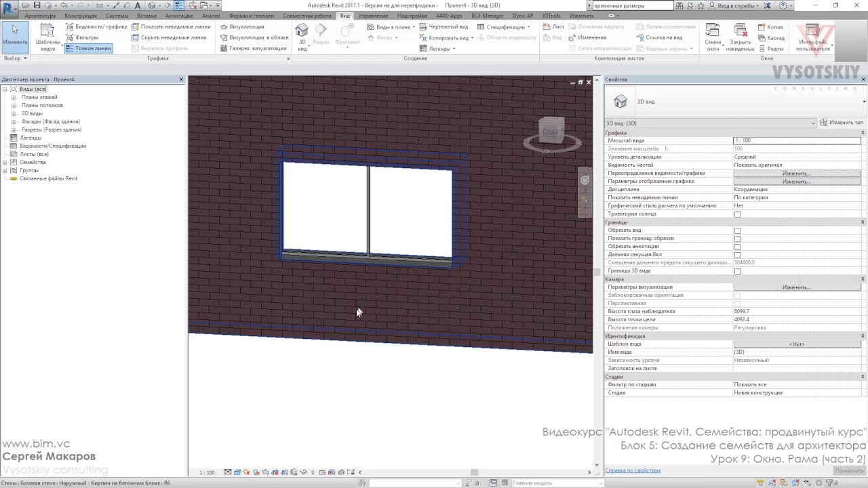868x488 pixels.
Task: Click Cascade windows (Каскад)
Action: point(770,38)
